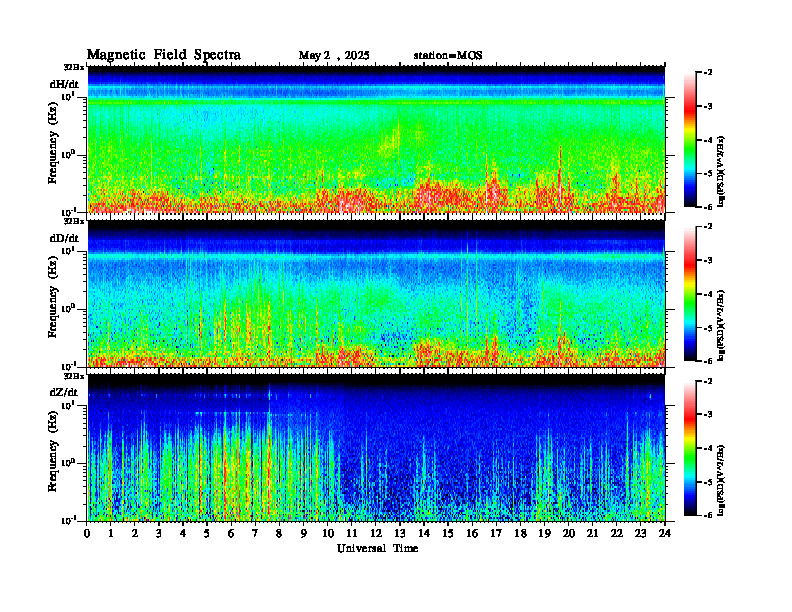Viewport: 792px width, 612px height.
Task: Click hour tick label "17" on time axis
Action: tap(496, 534)
